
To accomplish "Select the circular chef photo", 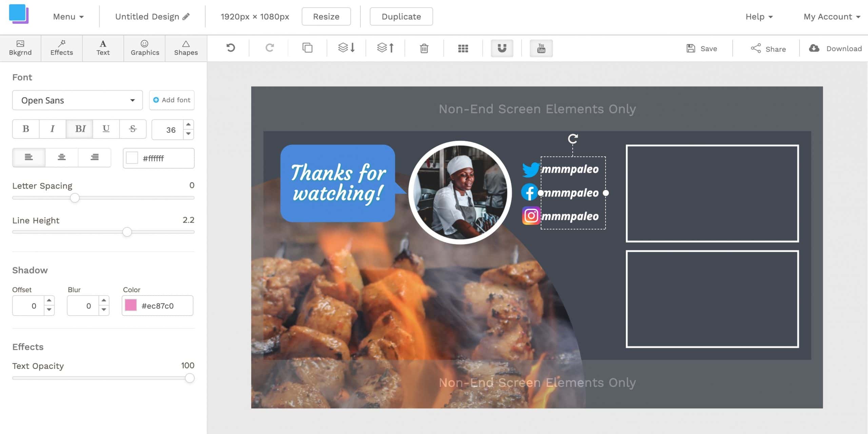I will click(460, 192).
